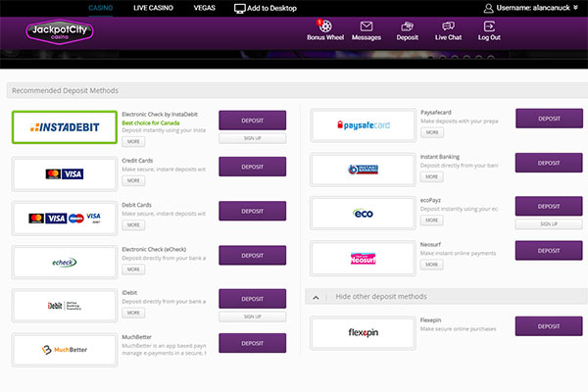
Task: Click SIGN UP under the iDebit deposit
Action: tap(253, 317)
